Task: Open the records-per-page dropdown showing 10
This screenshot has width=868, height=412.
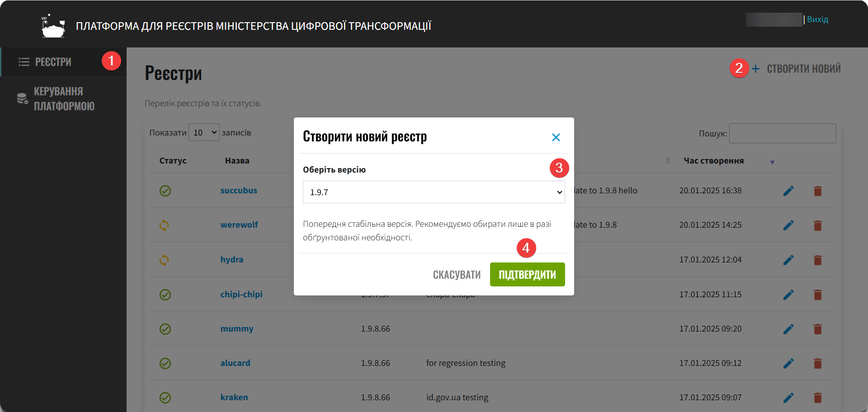Action: tap(204, 132)
